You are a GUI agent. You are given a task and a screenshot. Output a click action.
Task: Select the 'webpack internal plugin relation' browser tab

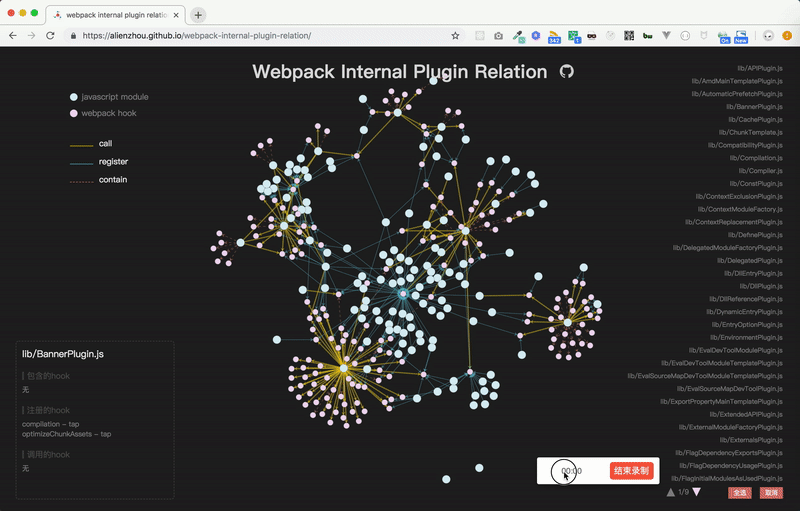[116, 15]
